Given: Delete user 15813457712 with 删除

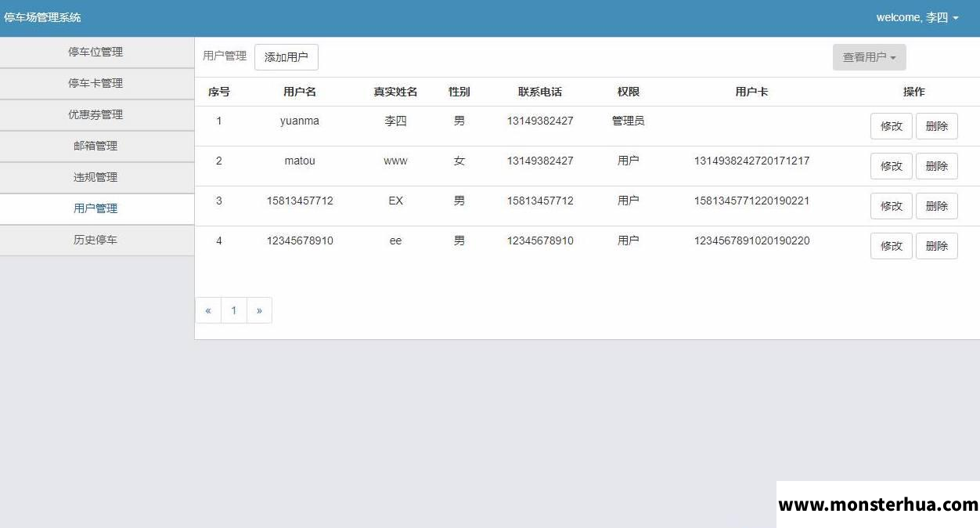Looking at the screenshot, I should (x=937, y=206).
